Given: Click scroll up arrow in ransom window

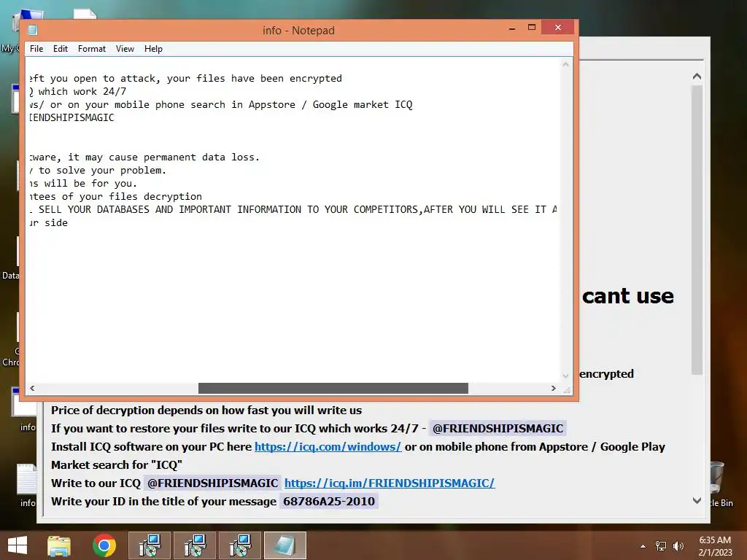Looking at the screenshot, I should (x=697, y=76).
